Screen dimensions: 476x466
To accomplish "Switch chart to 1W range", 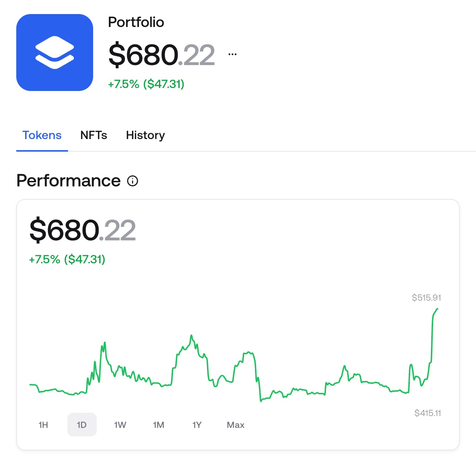I will (x=120, y=425).
